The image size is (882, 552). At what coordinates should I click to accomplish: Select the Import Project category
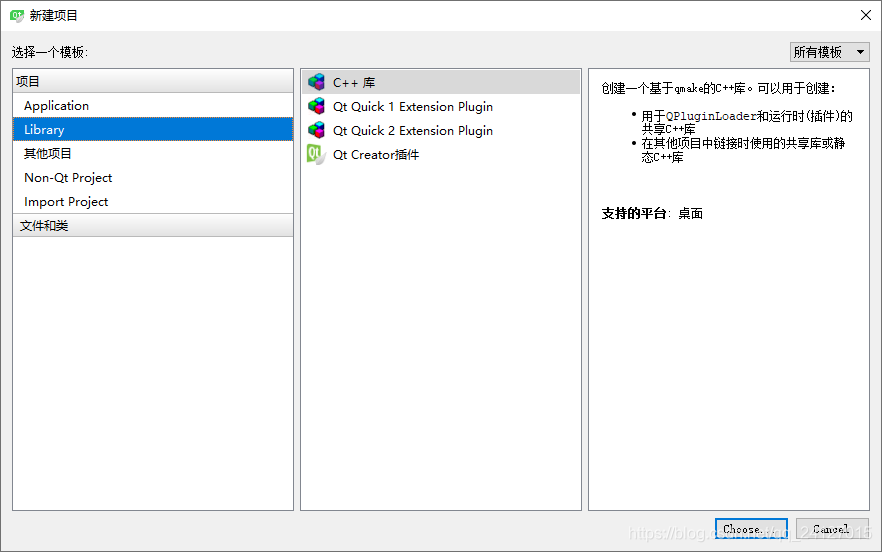coord(152,201)
